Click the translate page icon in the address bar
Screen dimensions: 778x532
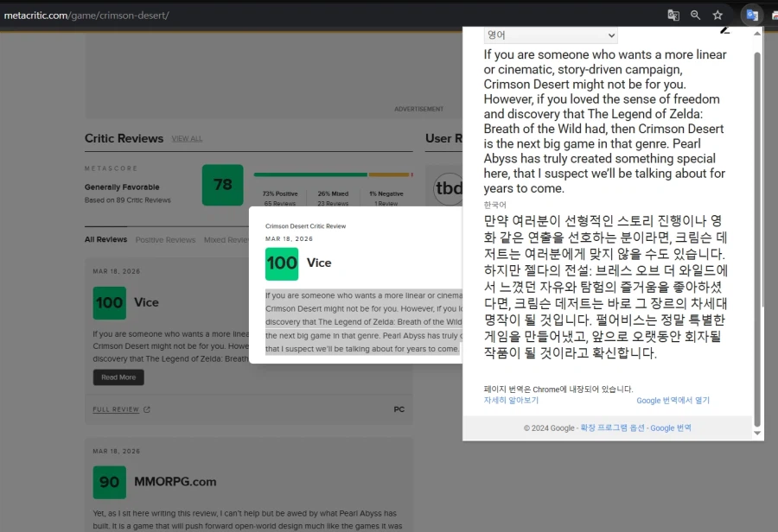pyautogui.click(x=673, y=15)
